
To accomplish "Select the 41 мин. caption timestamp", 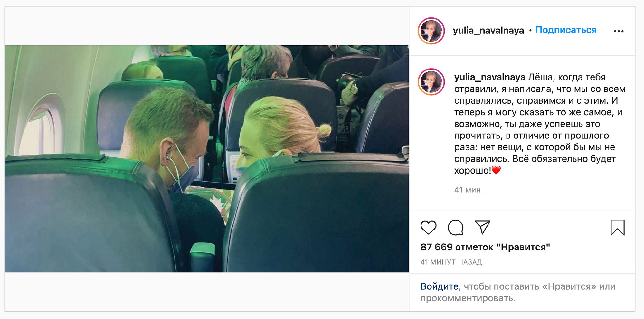I will [469, 190].
